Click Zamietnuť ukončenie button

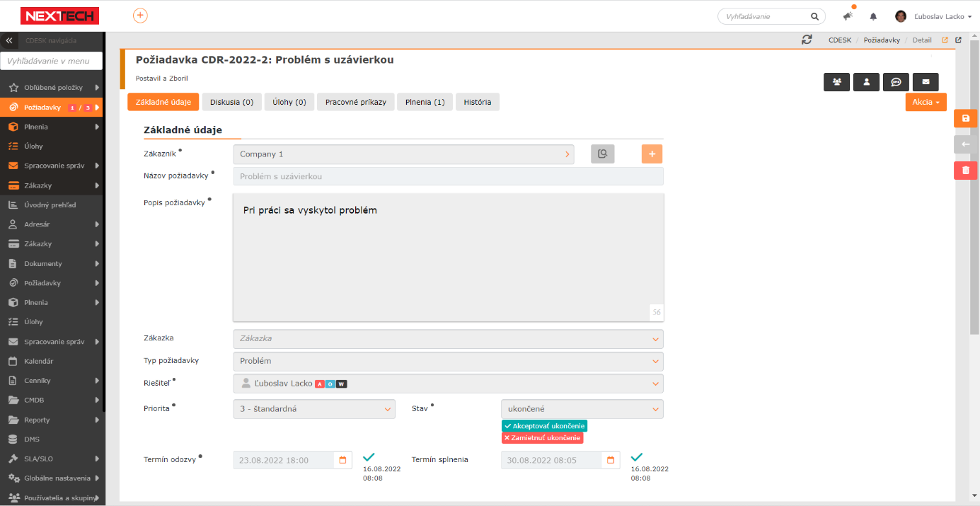point(542,438)
